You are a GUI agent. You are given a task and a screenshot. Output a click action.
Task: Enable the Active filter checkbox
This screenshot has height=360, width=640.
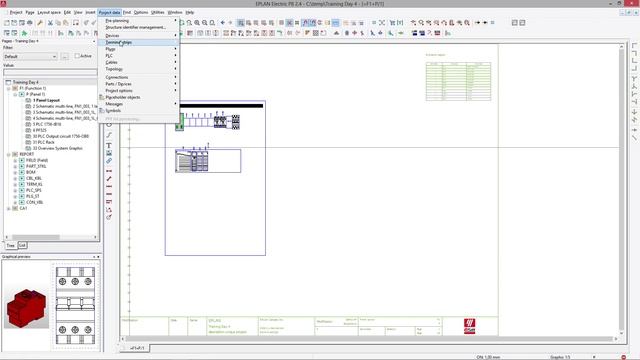click(77, 56)
